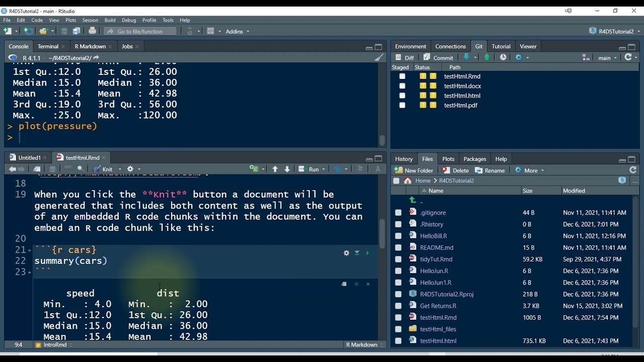The image size is (644, 362).
Task: Show editor document in new window
Action: tap(37, 169)
